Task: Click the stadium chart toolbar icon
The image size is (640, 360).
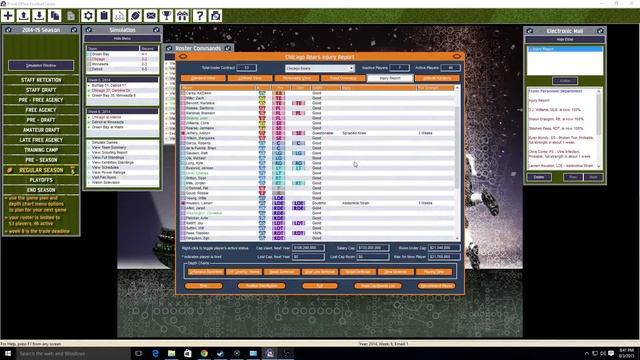Action: [120, 16]
